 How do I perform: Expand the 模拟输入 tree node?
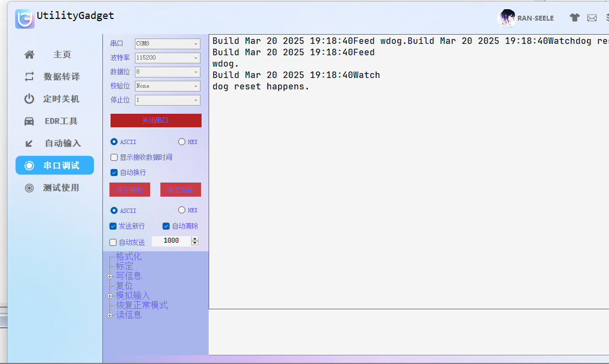tap(110, 296)
